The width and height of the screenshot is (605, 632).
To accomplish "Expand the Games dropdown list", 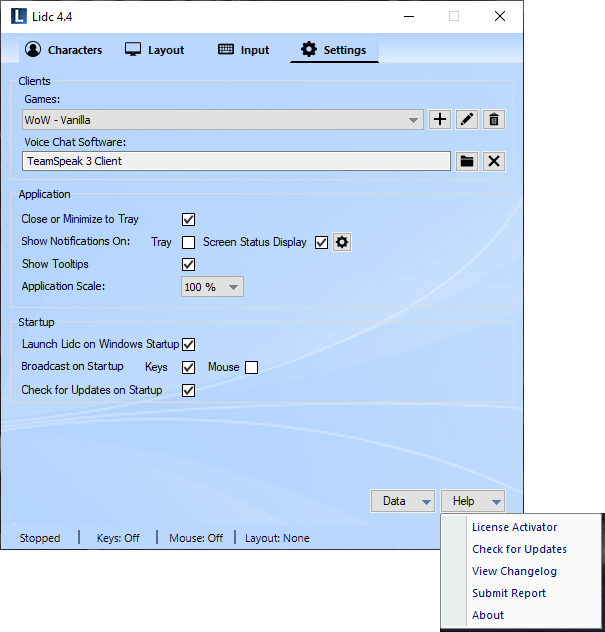I will coord(414,120).
